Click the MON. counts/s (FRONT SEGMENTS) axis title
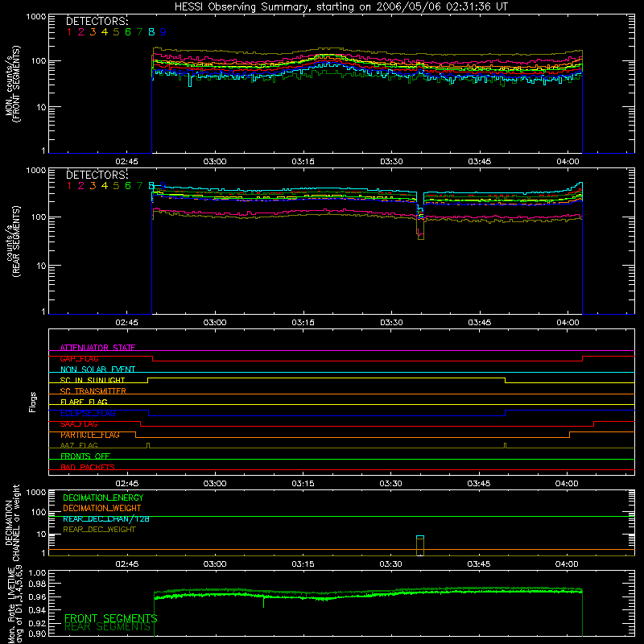Image resolution: width=644 pixels, height=644 pixels. pyautogui.click(x=12, y=84)
